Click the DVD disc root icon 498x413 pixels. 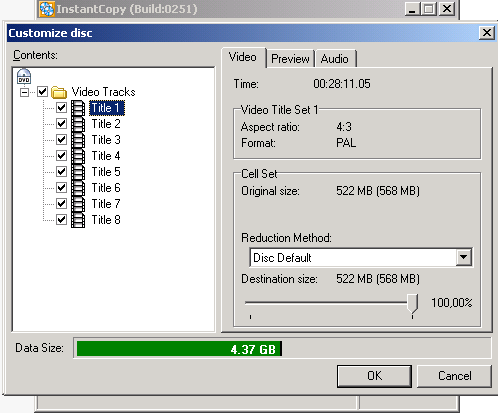pos(24,76)
